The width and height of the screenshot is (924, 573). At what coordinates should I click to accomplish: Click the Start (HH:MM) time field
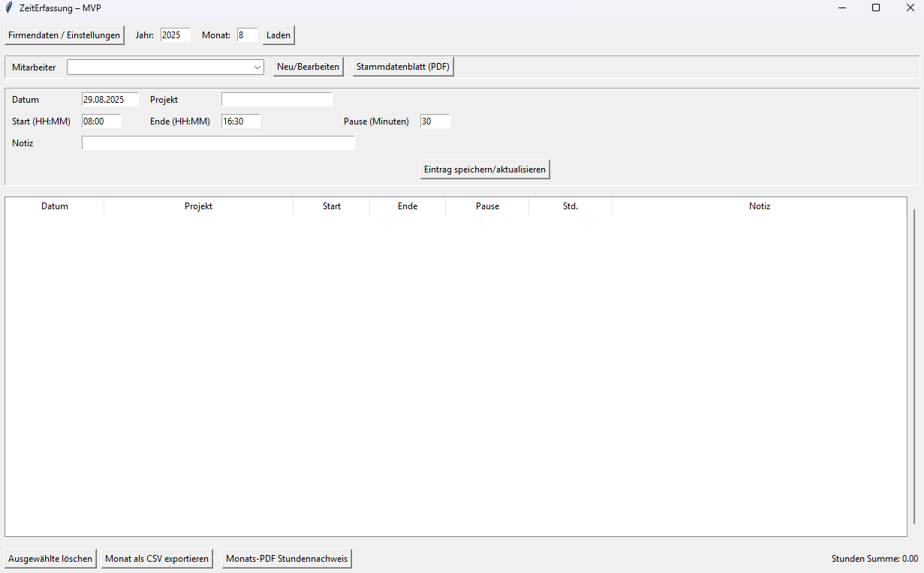pyautogui.click(x=101, y=121)
